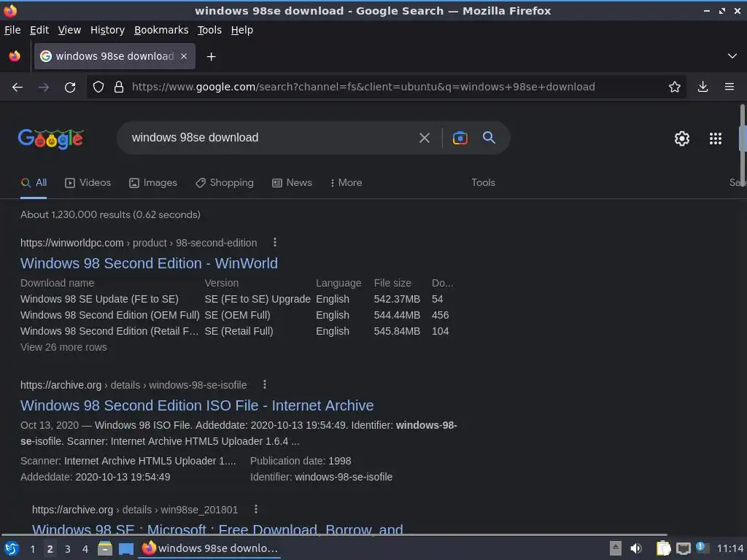Click the horizontal page scrollbar
Image resolution: width=747 pixels, height=560 pixels.
[333, 534]
